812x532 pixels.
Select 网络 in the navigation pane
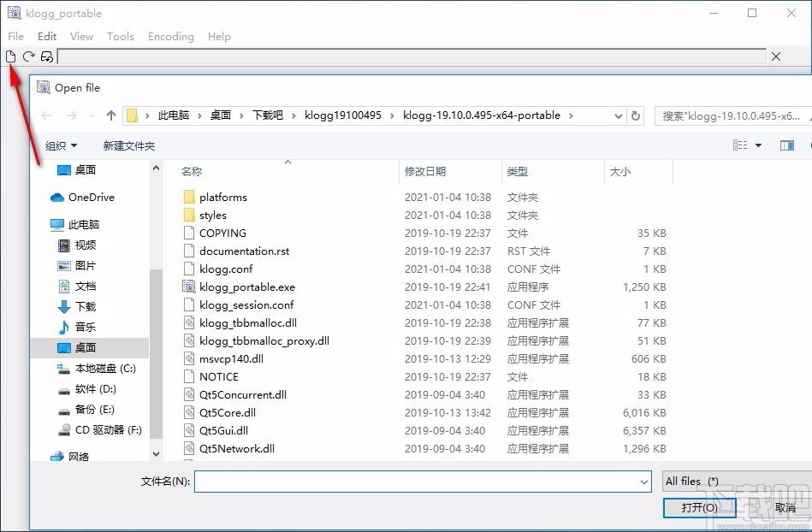click(70, 457)
